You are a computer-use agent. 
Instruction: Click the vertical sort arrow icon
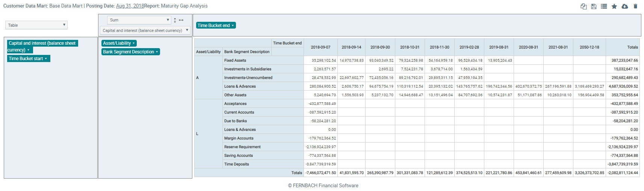pyautogui.click(x=175, y=20)
